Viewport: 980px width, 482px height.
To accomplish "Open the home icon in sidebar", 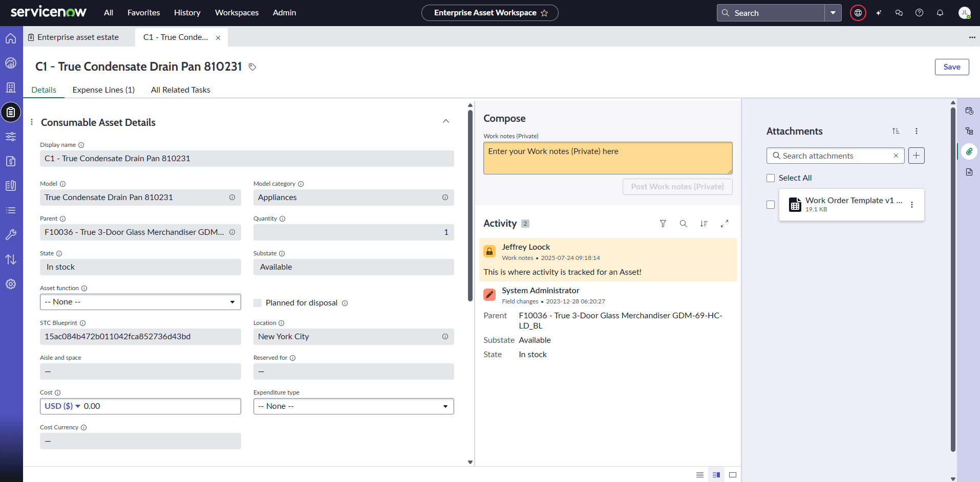I will [x=11, y=38].
